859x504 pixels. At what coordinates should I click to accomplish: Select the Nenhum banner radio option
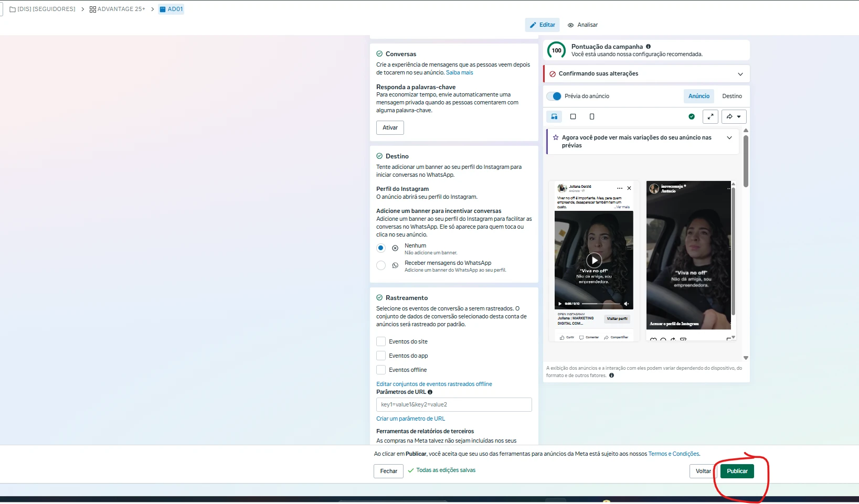coord(381,248)
